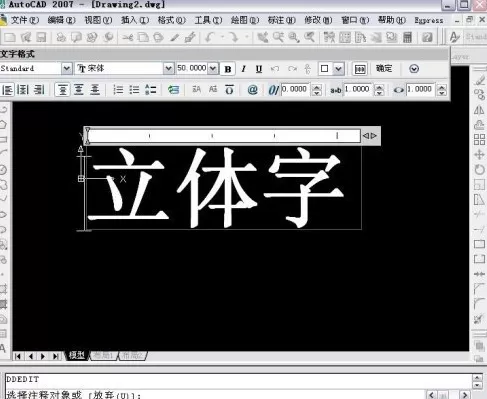Click the New drawing toolbar icon
Viewport: 487px width, 399px height.
coord(10,37)
